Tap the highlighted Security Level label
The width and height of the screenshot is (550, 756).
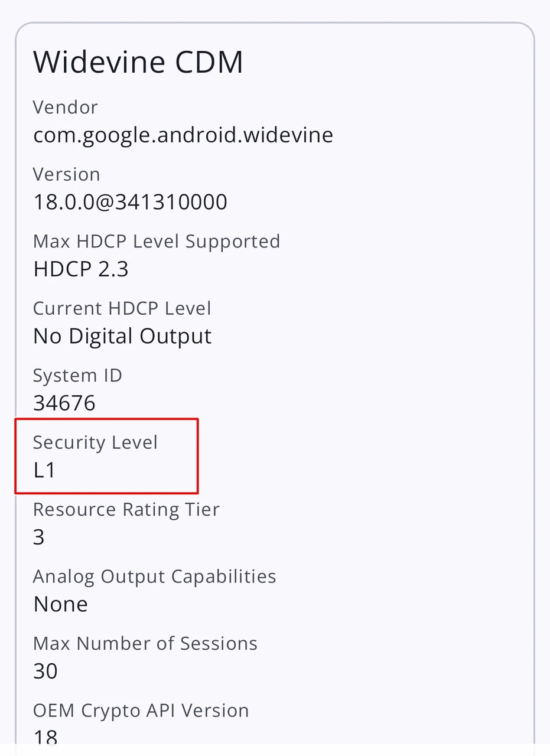tap(95, 442)
